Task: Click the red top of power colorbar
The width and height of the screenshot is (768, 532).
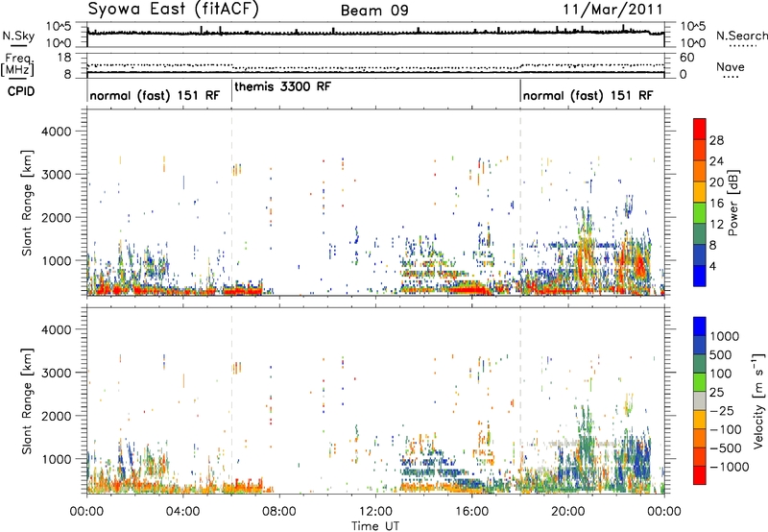Action: tap(700, 129)
